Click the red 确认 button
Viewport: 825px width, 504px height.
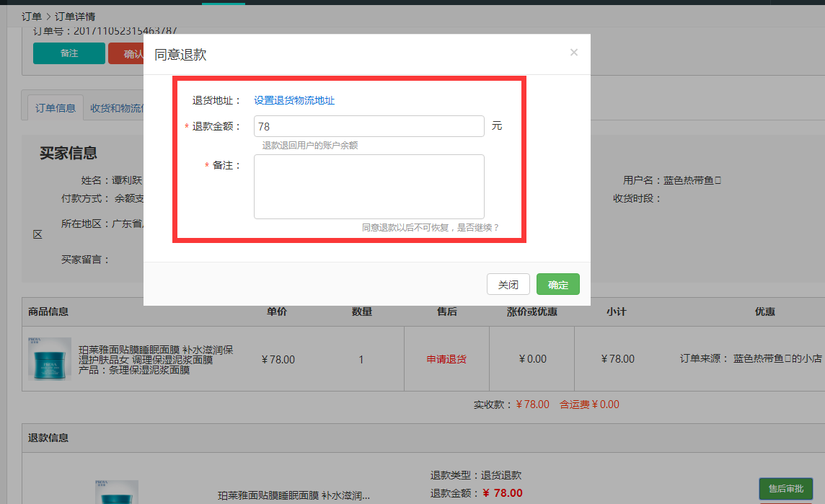127,53
